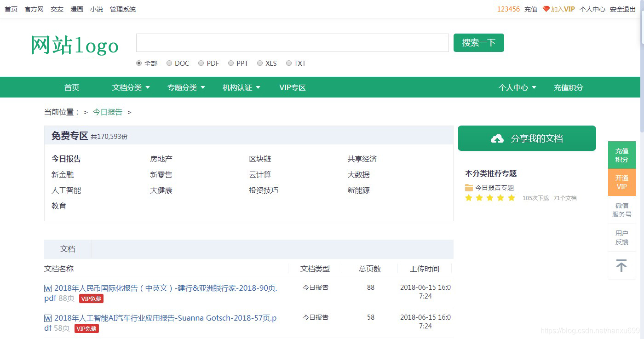Click the back-to-top arrow icon
The width and height of the screenshot is (644, 339).
pyautogui.click(x=621, y=265)
